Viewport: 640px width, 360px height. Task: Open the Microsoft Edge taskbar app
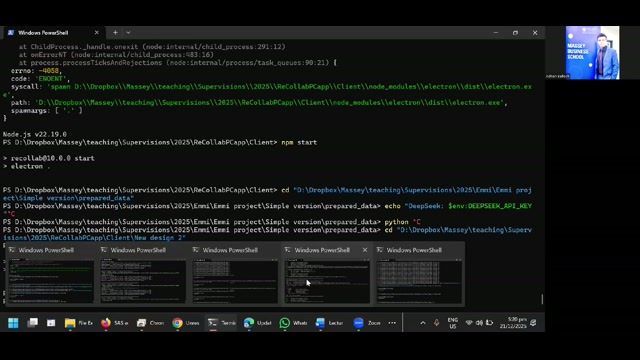[257, 323]
